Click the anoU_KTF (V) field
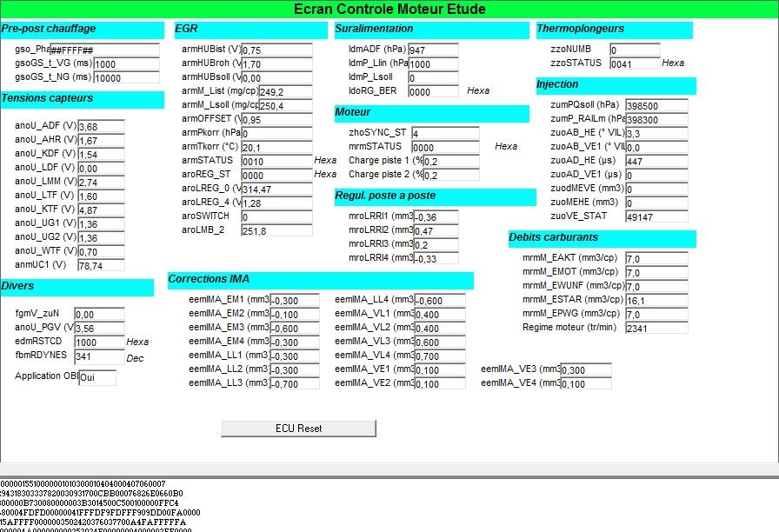The width and height of the screenshot is (779, 532). pyautogui.click(x=101, y=209)
